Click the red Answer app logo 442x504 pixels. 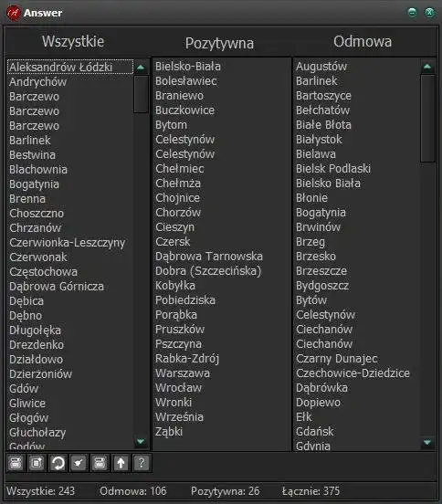pos(13,13)
